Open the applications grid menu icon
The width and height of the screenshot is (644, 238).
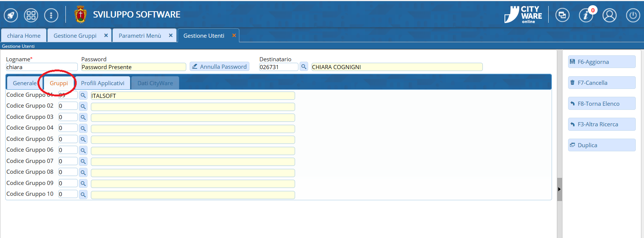point(31,15)
